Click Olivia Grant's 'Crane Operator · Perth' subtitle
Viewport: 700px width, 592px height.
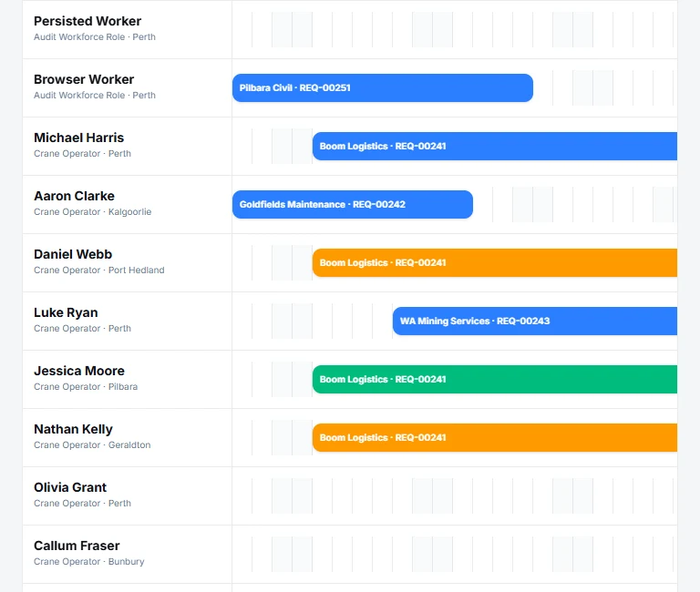click(x=83, y=504)
